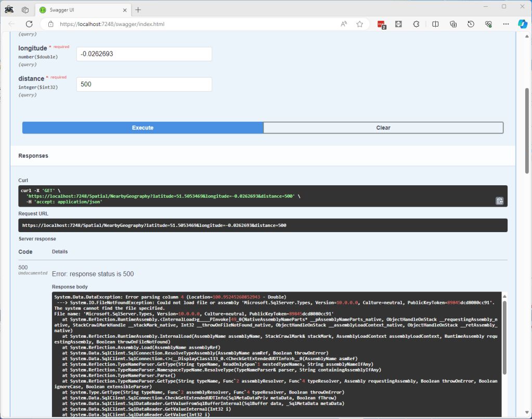Open a new browser tab
532x419 pixels.
point(138,10)
